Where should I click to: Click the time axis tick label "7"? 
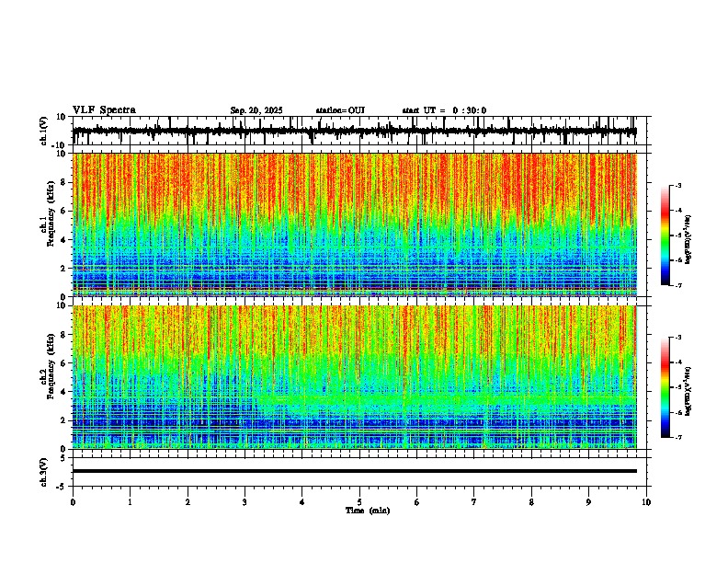(x=474, y=502)
